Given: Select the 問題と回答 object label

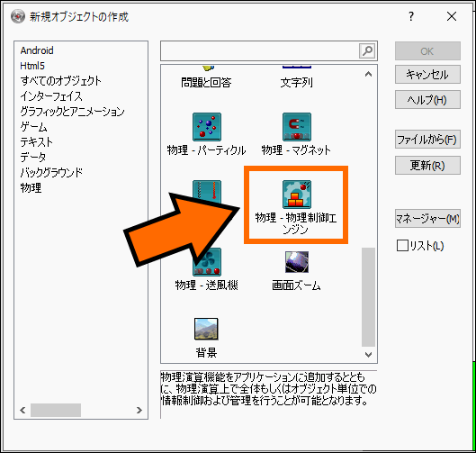Looking at the screenshot, I should pyautogui.click(x=206, y=83).
